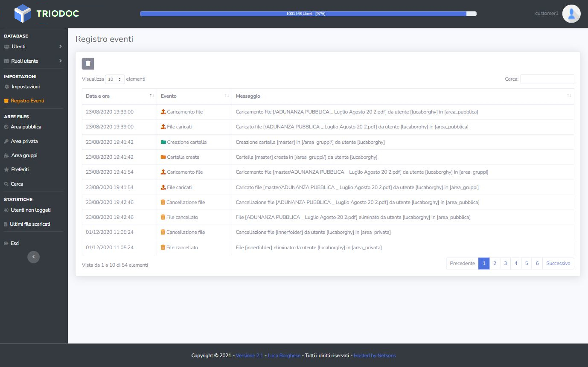Click cell '01/12/2020 11:05:24' in Cancellazione file row
Viewport: 588px width, 367px height.
110,232
